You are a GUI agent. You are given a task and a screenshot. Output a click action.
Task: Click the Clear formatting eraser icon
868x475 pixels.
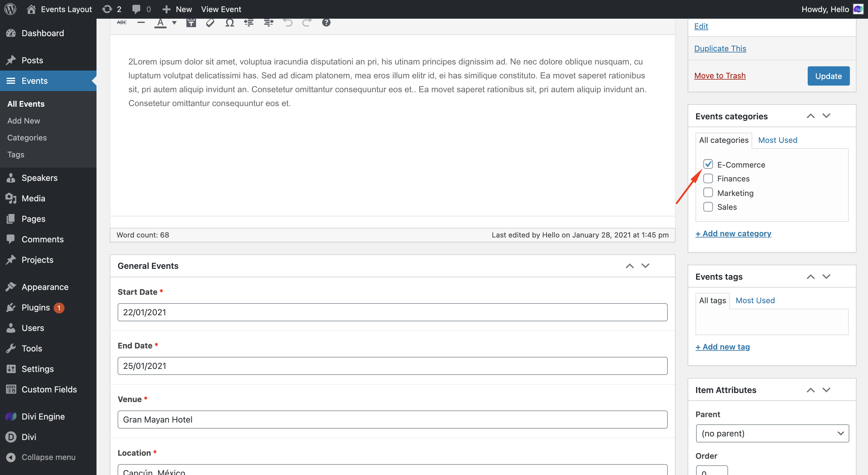point(210,23)
